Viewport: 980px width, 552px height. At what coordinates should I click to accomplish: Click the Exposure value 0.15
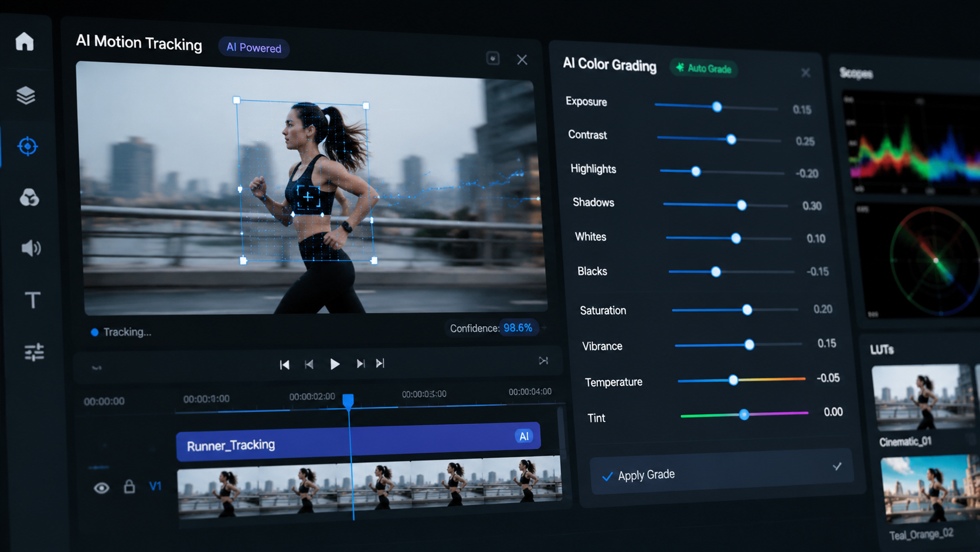(802, 110)
